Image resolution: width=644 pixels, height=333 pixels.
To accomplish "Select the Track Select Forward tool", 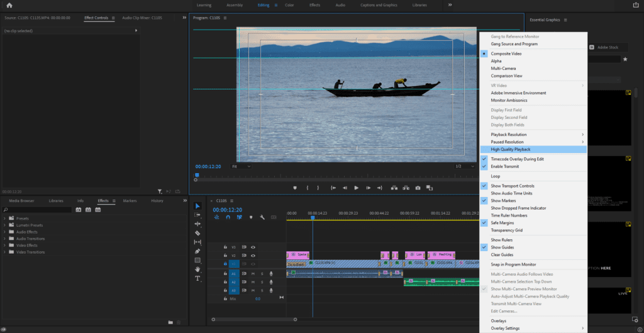I will [197, 215].
